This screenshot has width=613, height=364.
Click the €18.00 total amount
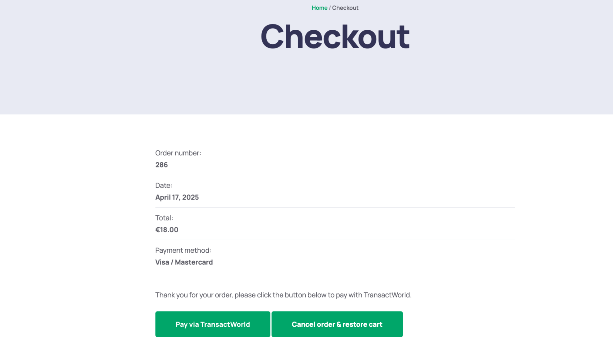[167, 230]
